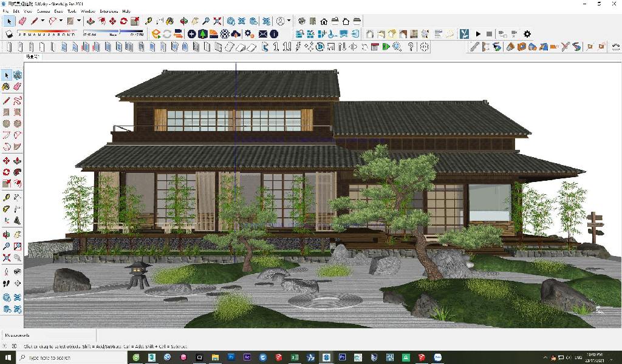This screenshot has height=364, width=622.
Task: Toggle shadows display on or off
Action: pyautogui.click(x=9, y=34)
